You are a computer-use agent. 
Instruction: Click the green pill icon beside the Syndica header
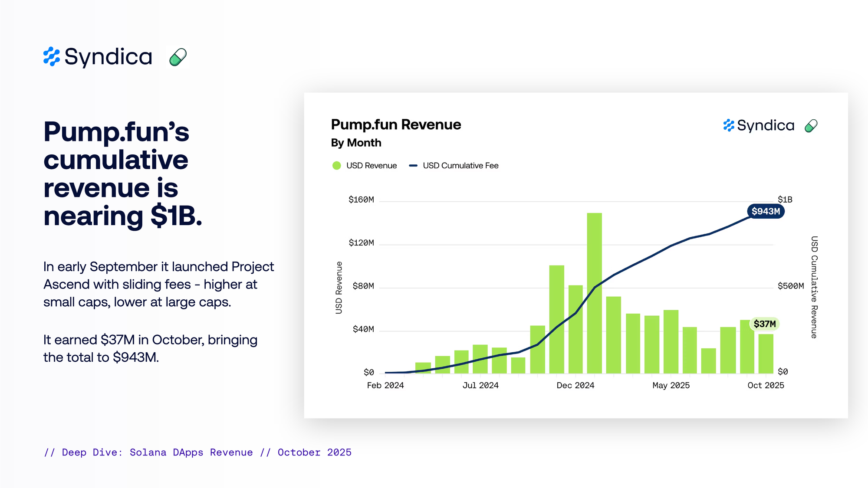178,57
